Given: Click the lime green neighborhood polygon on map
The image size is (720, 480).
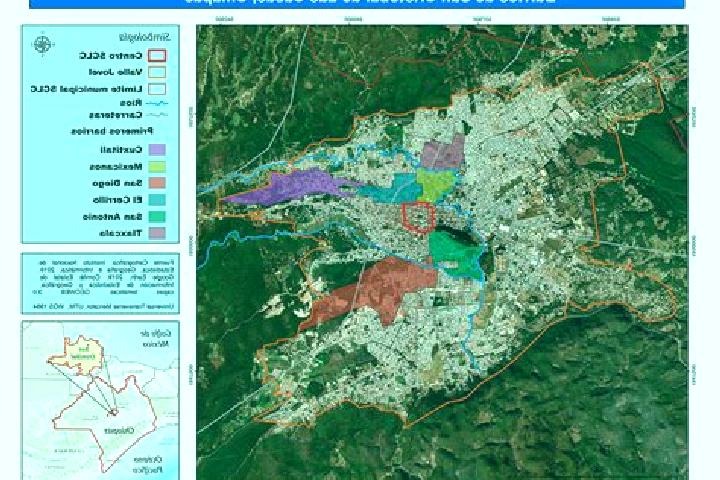Looking at the screenshot, I should point(435,184).
